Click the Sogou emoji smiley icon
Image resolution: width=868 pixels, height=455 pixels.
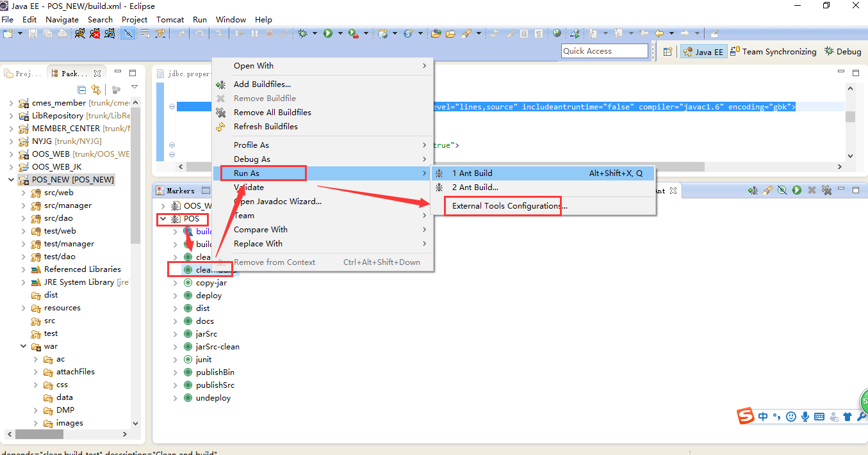coord(791,417)
